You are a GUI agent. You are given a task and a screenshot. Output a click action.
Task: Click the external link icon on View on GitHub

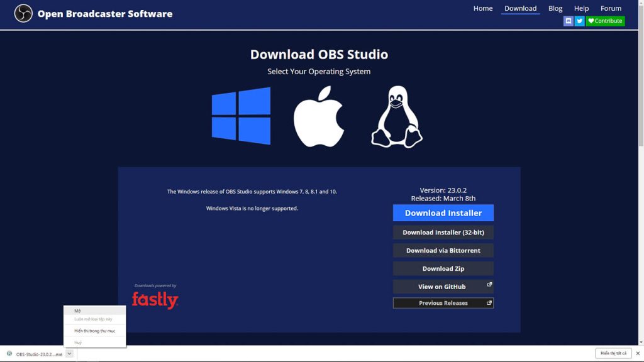[489, 285]
